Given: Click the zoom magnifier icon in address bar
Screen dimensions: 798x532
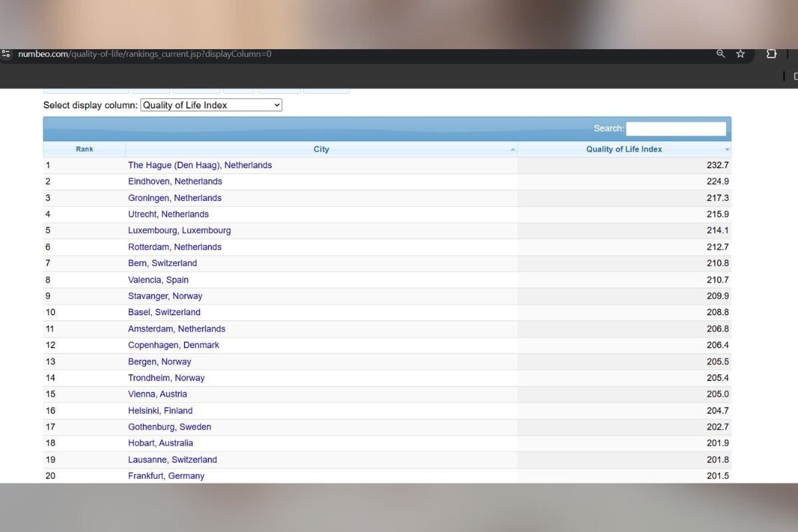Looking at the screenshot, I should click(x=720, y=54).
